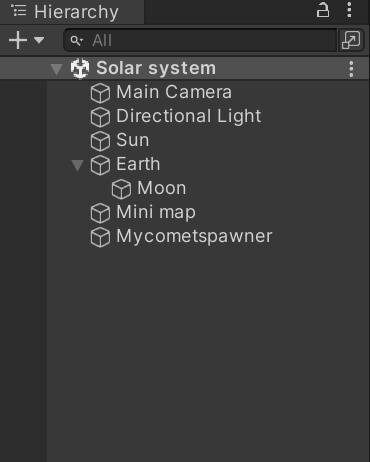Toggle the Hierarchy panel lock icon

coord(322,10)
